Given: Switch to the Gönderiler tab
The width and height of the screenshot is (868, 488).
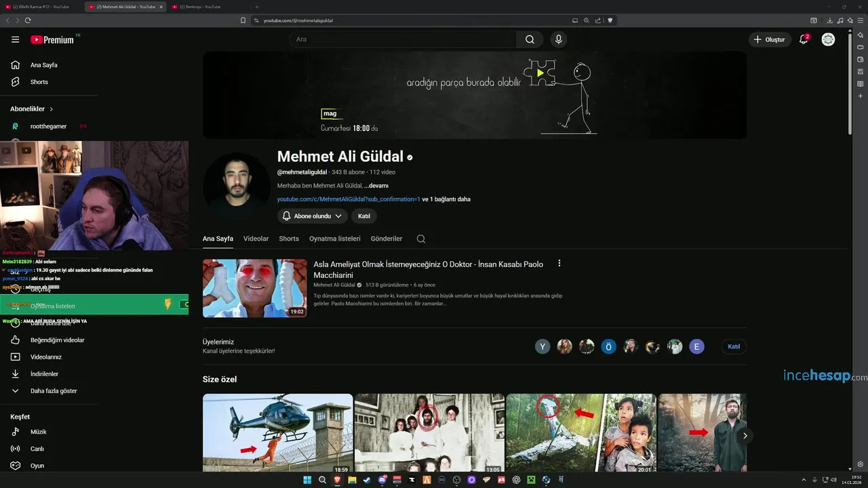Looking at the screenshot, I should click(x=387, y=239).
